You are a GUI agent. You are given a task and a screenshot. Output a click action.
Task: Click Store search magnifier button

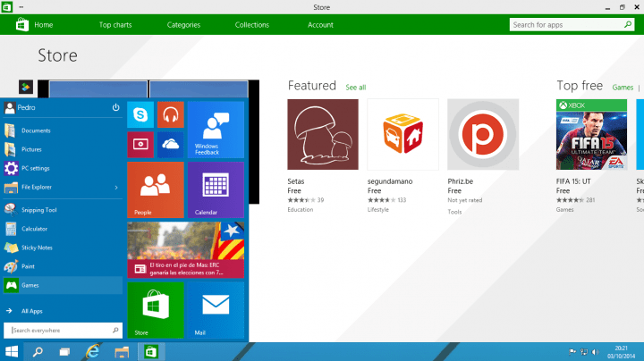[628, 25]
